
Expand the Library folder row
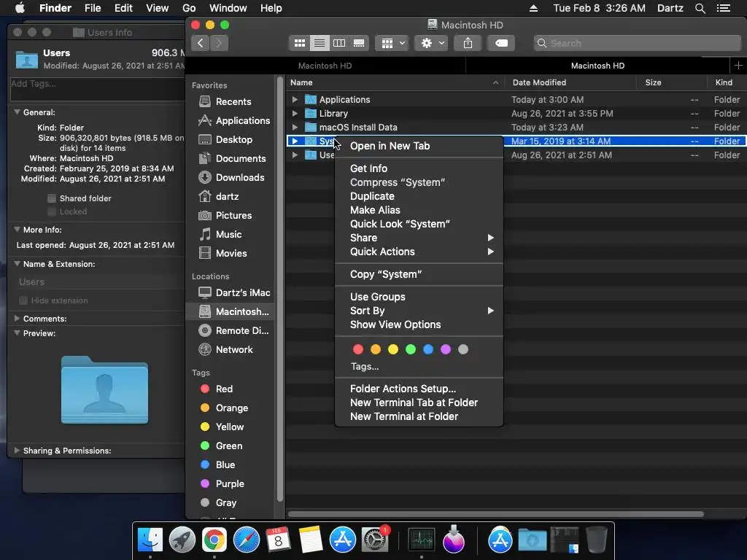pos(295,113)
